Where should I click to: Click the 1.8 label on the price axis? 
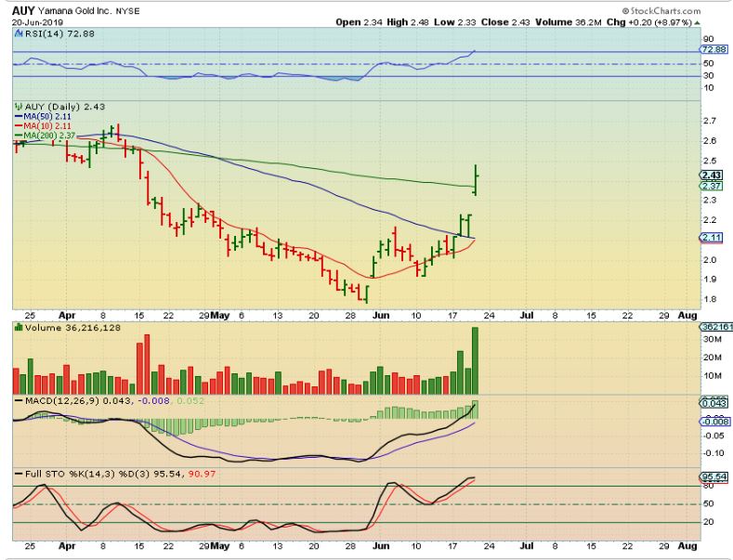pyautogui.click(x=710, y=299)
